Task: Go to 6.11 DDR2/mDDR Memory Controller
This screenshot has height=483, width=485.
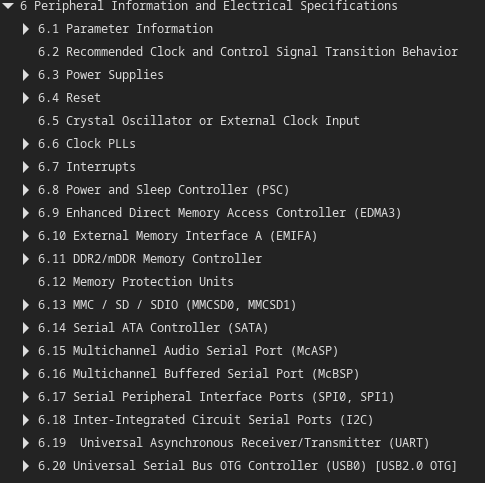Action: tap(150, 259)
